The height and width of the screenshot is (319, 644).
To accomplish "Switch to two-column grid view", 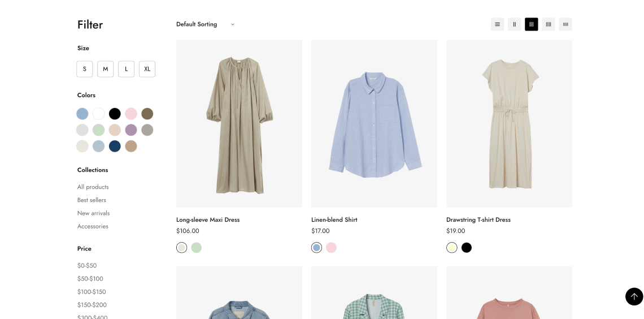I will click(514, 24).
